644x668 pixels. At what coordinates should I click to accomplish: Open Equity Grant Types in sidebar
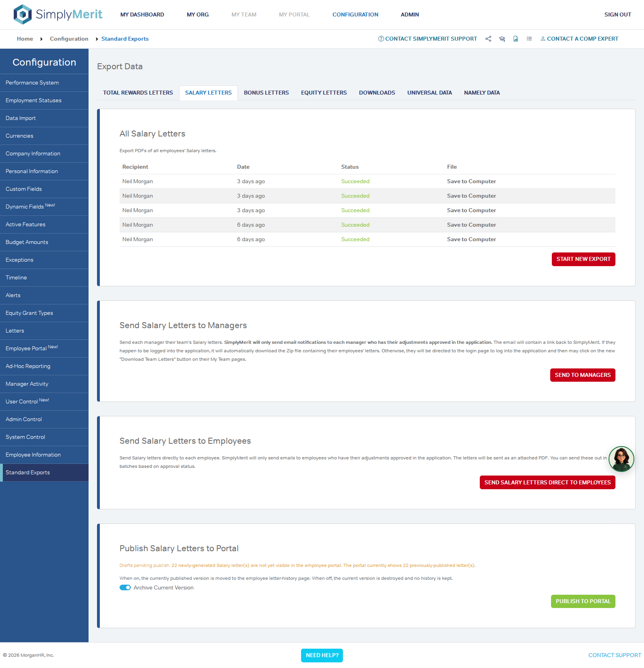point(44,313)
